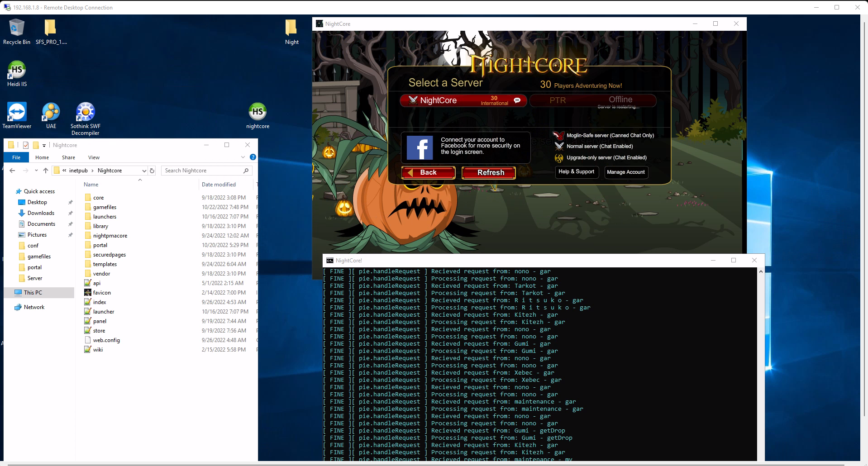Select the offline PTR server

coord(593,100)
